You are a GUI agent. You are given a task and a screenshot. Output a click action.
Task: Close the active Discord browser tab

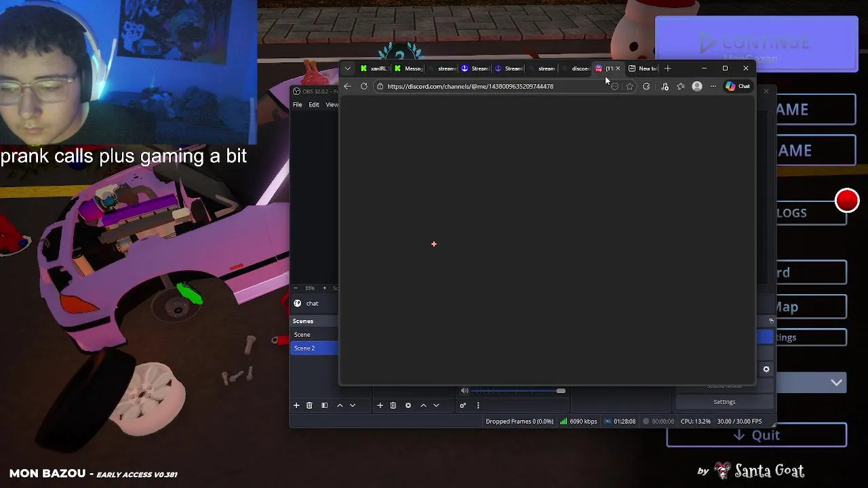point(618,68)
